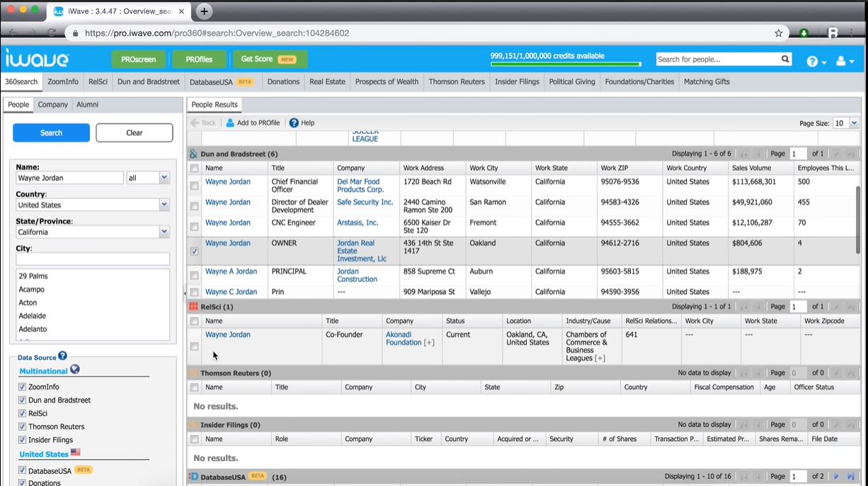Click the Help icon in results toolbar
868x486 pixels.
tap(294, 123)
